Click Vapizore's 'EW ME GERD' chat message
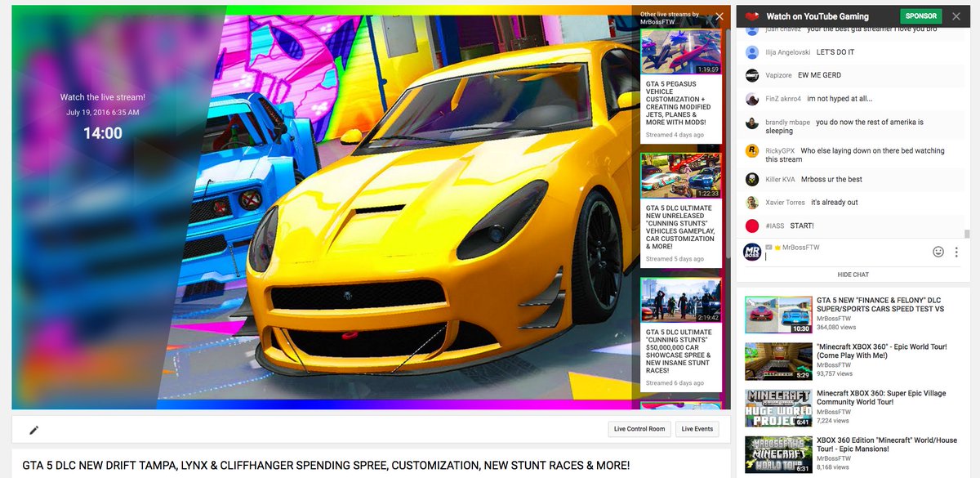 click(x=819, y=75)
